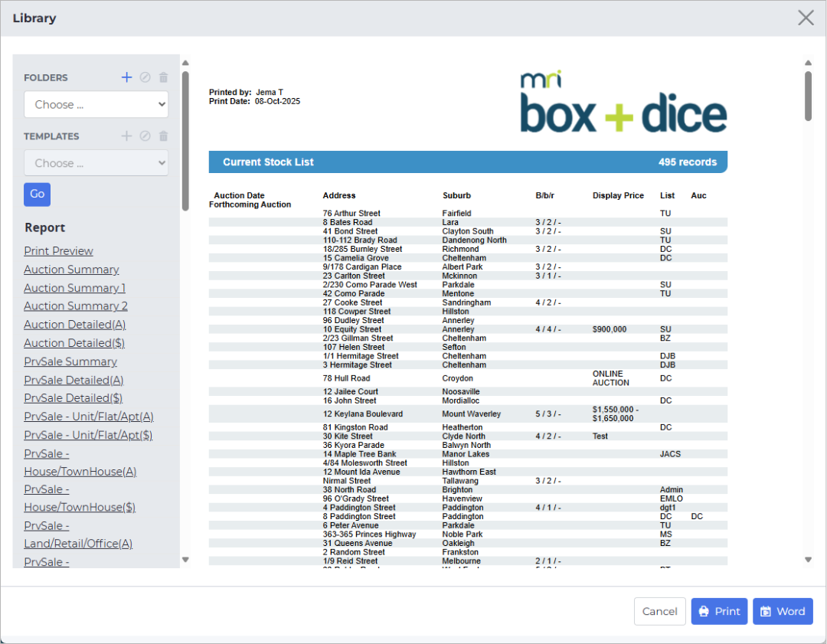
Task: Click the sidebar scroll up arrow
Action: (x=185, y=63)
